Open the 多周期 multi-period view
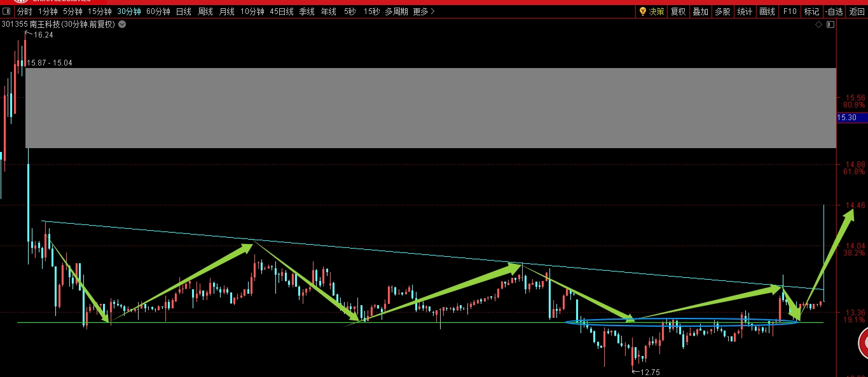This screenshot has height=377, width=868. click(396, 11)
